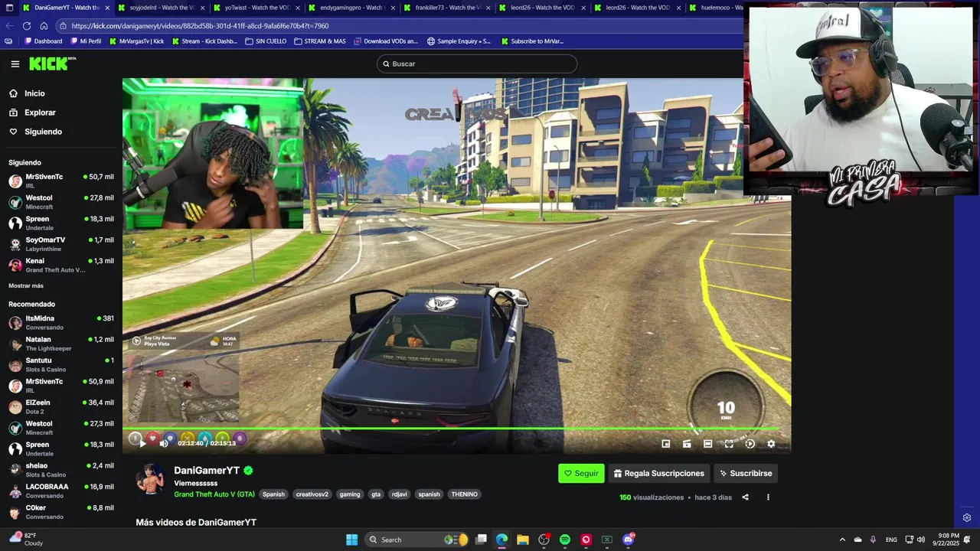Click Regala Suscripciones button
Screen dimensions: 980x551
pyautogui.click(x=658, y=473)
